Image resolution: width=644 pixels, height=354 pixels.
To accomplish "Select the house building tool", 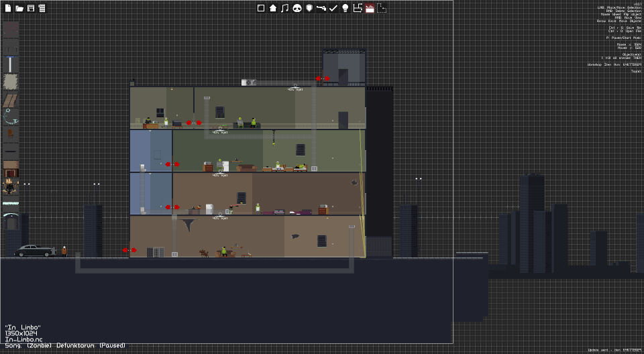I will coord(273,8).
